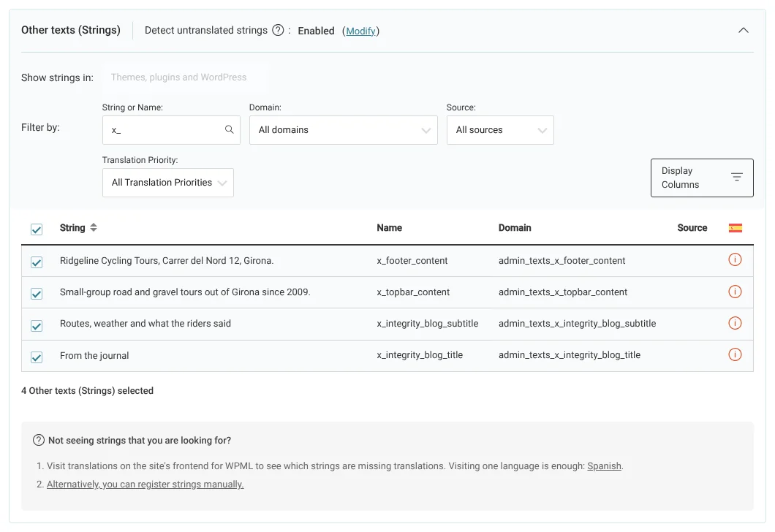Focus the String or Name filter field
Image resolution: width=775 pixels, height=532 pixels.
click(172, 130)
